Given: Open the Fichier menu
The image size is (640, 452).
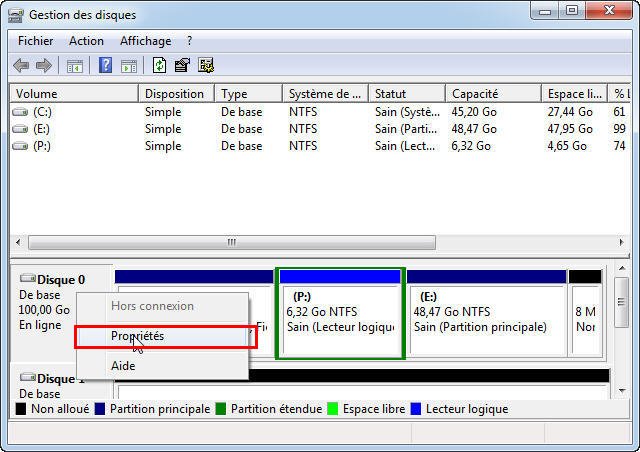Looking at the screenshot, I should pyautogui.click(x=36, y=41).
